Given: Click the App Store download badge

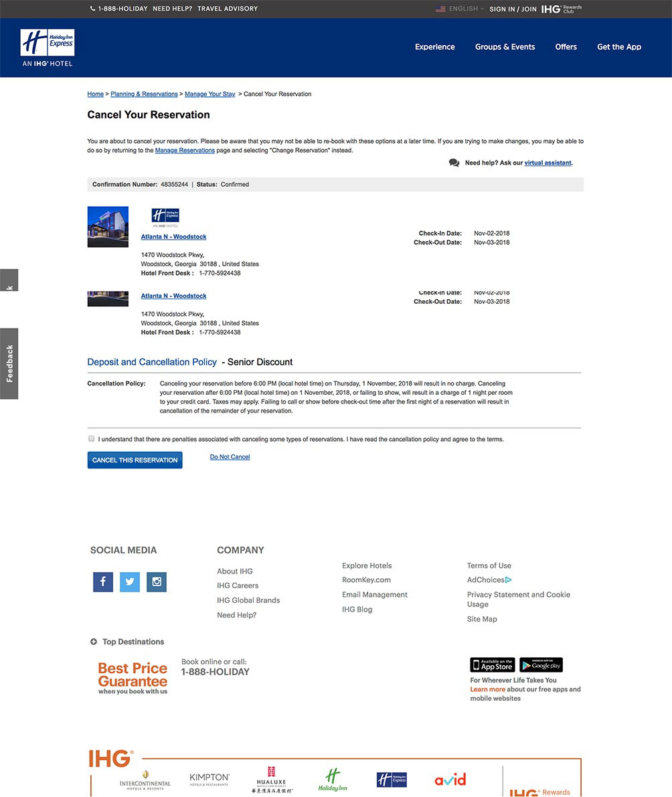Looking at the screenshot, I should [493, 665].
